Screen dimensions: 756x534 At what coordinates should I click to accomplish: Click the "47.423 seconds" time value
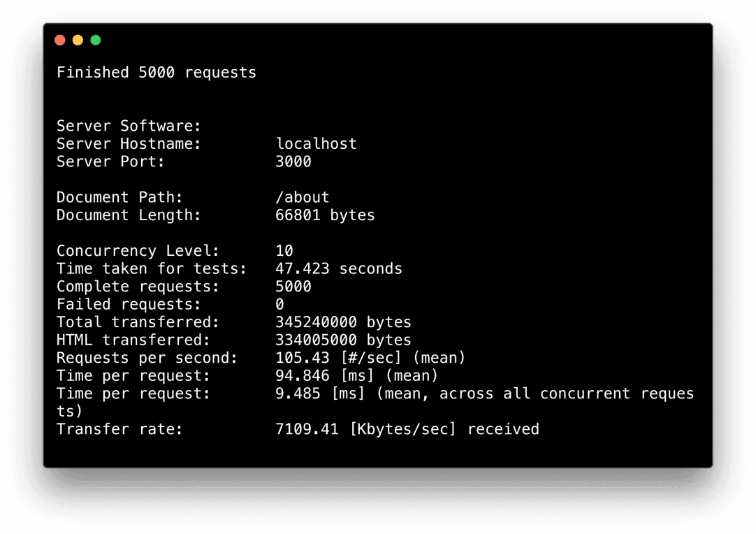(x=339, y=268)
